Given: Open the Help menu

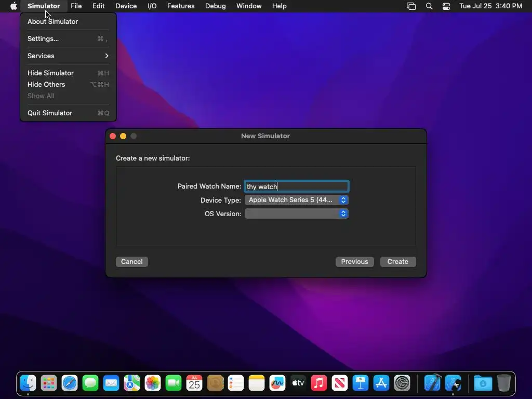Looking at the screenshot, I should coord(279,6).
